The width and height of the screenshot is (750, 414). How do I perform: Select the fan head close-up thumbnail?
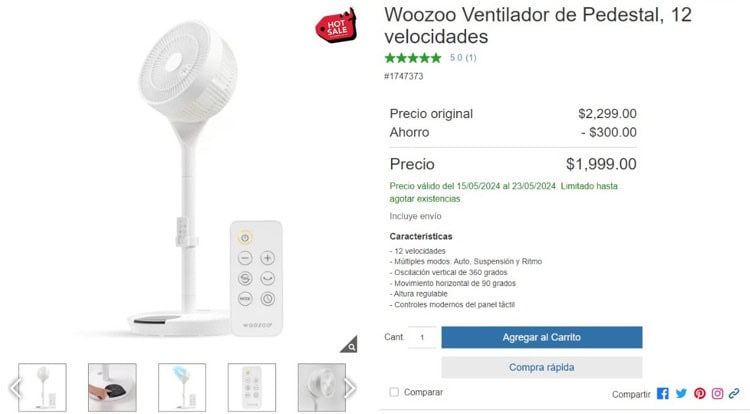coord(322,387)
